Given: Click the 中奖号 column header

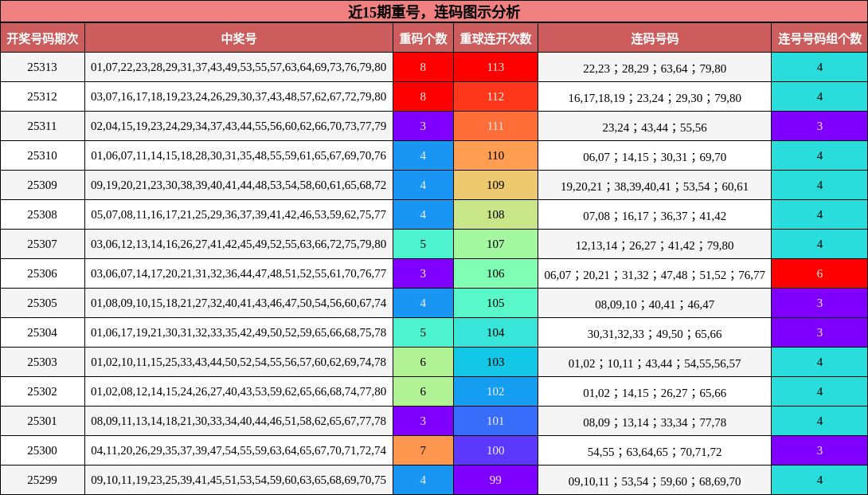Looking at the screenshot, I should click(x=239, y=37).
